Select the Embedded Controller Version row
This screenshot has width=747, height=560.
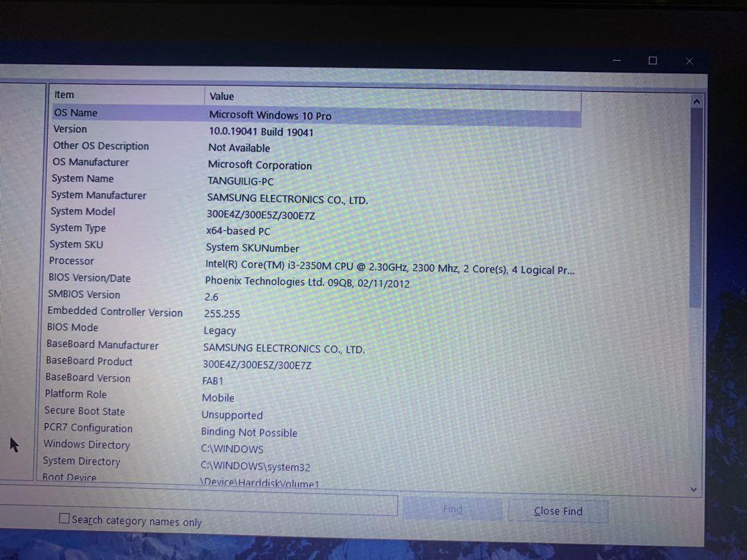click(115, 311)
